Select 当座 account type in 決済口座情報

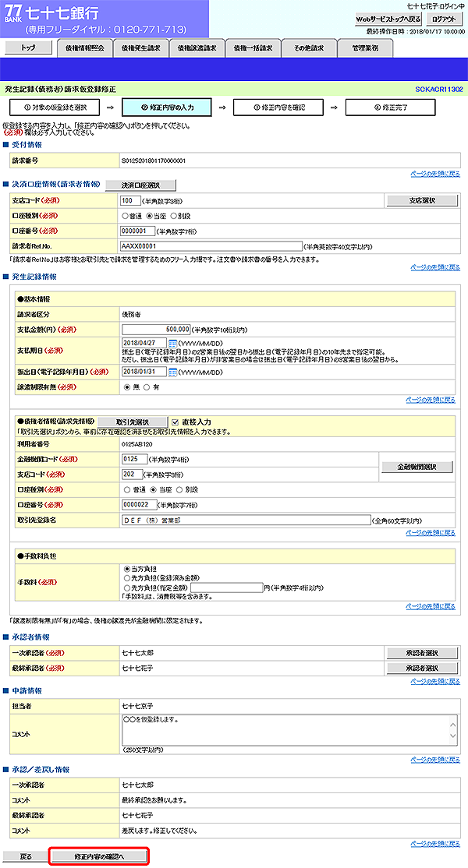coord(150,216)
